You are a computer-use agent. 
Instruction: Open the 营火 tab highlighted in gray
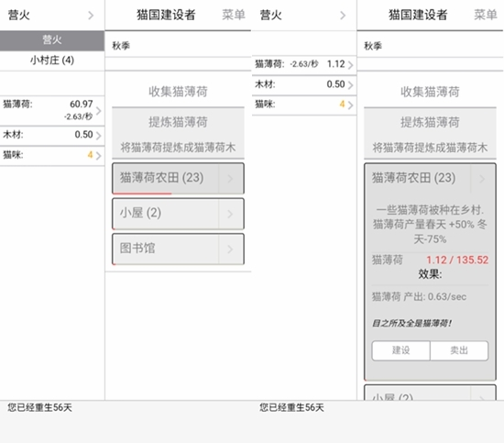tap(52, 40)
